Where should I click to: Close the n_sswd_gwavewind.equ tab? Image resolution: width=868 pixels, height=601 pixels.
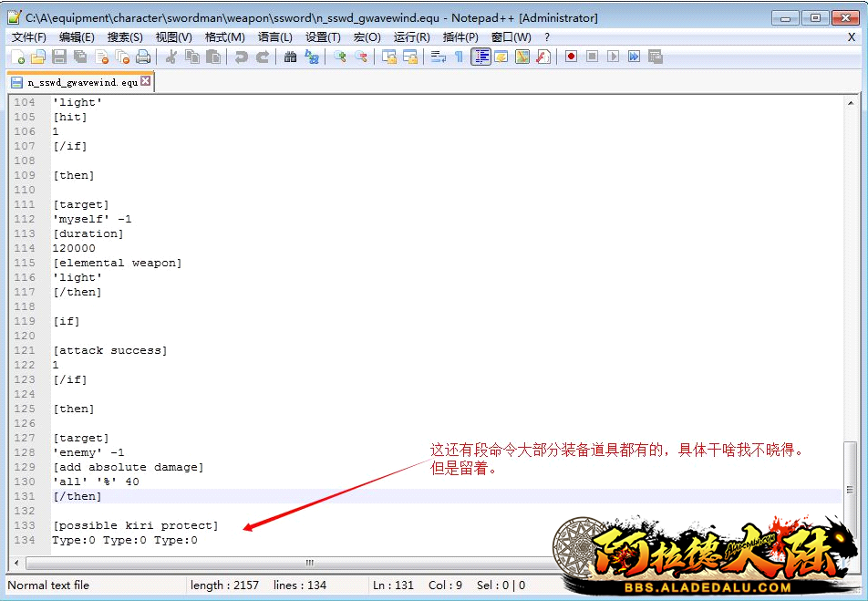[x=146, y=82]
